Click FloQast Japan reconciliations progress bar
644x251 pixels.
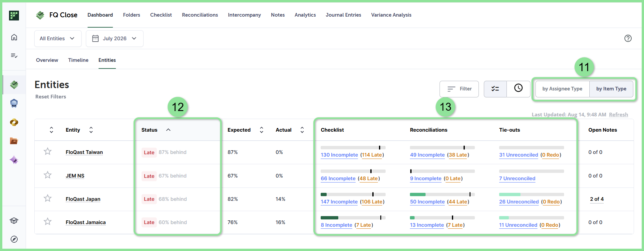click(x=442, y=194)
